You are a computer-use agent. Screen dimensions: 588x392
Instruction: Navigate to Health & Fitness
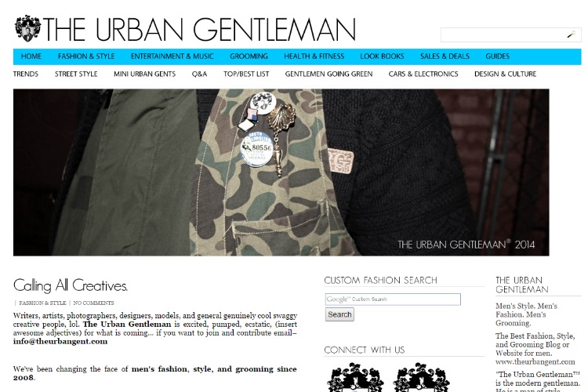pyautogui.click(x=314, y=56)
